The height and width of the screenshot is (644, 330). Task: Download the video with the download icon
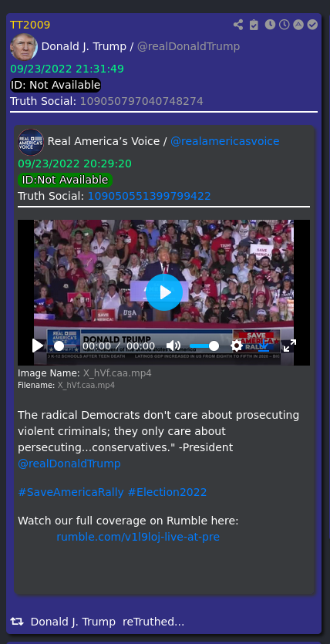[x=263, y=346]
